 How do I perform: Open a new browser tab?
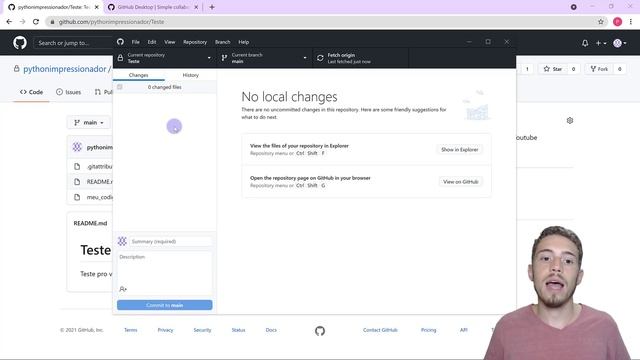(212, 7)
